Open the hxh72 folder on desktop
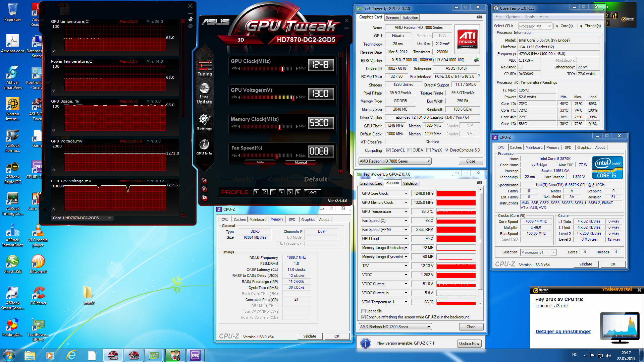 click(x=89, y=296)
